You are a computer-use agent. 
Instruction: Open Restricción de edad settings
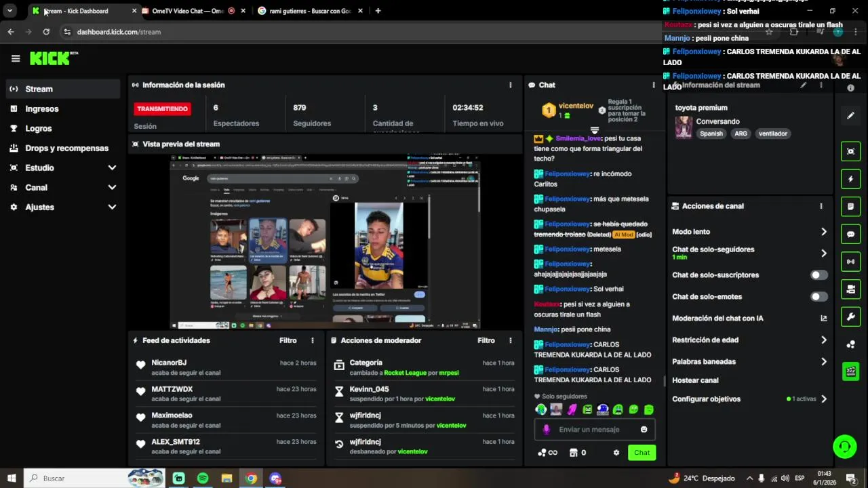[x=750, y=340]
